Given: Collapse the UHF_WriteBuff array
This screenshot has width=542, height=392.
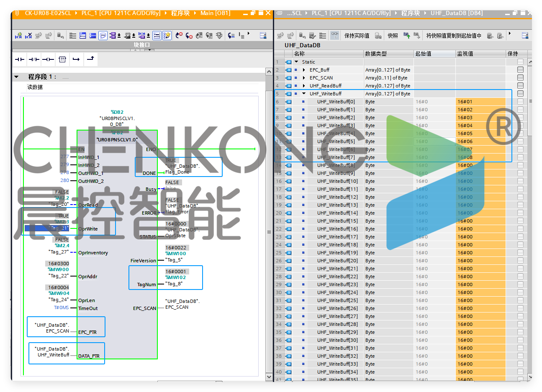Looking at the screenshot, I should pos(304,94).
